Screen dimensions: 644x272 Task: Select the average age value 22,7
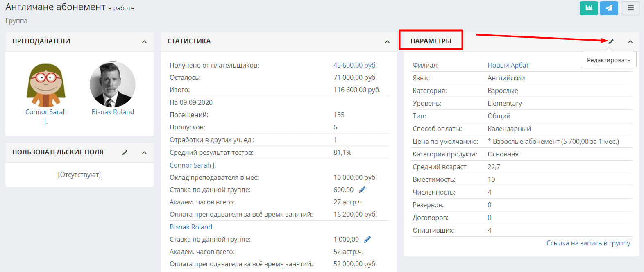(494, 167)
